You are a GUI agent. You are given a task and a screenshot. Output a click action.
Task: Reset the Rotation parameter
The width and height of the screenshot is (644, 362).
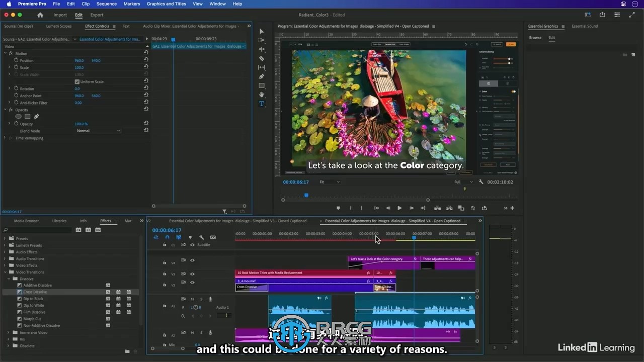(x=146, y=88)
